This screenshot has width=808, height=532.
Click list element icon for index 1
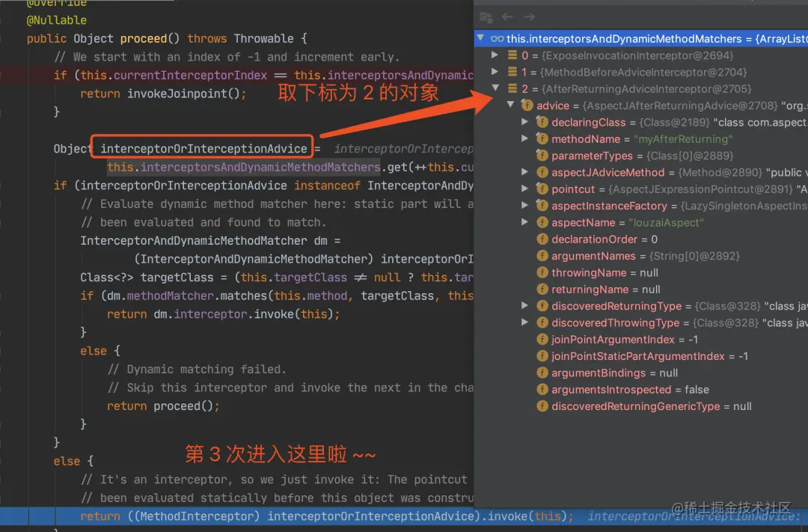(512, 72)
